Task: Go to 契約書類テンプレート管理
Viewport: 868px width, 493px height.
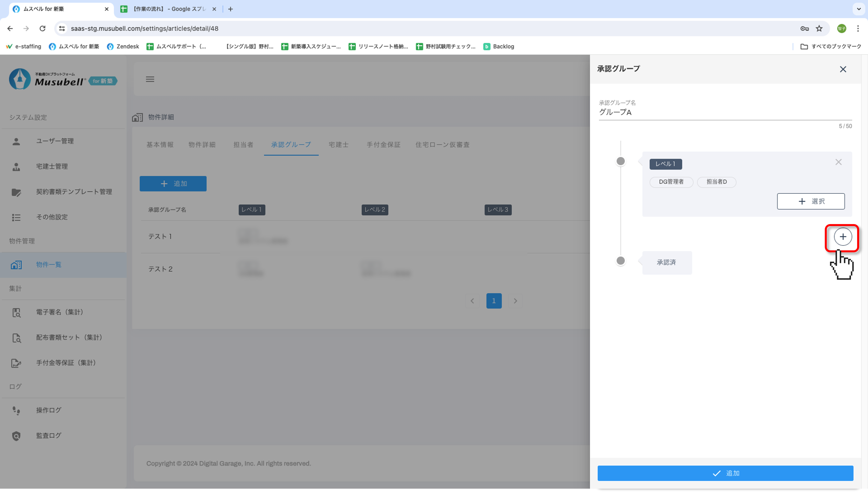Action: click(x=74, y=192)
